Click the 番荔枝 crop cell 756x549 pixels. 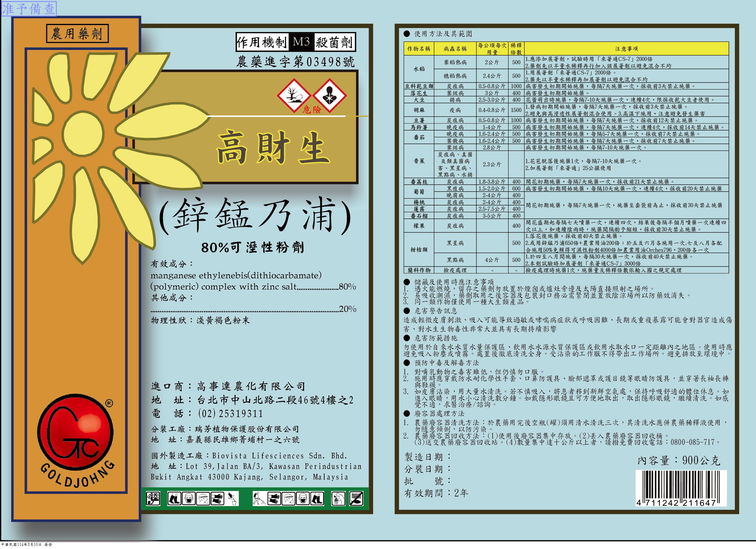pyautogui.click(x=419, y=182)
